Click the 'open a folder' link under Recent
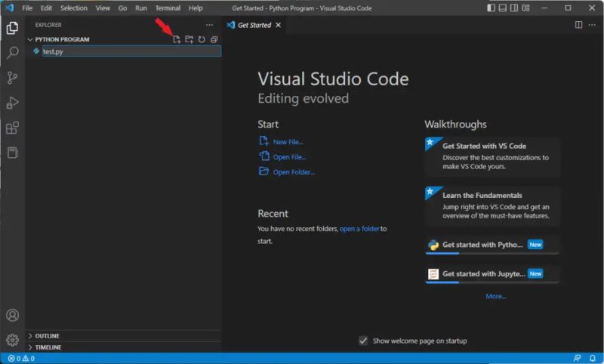The height and width of the screenshot is (364, 604). point(359,229)
